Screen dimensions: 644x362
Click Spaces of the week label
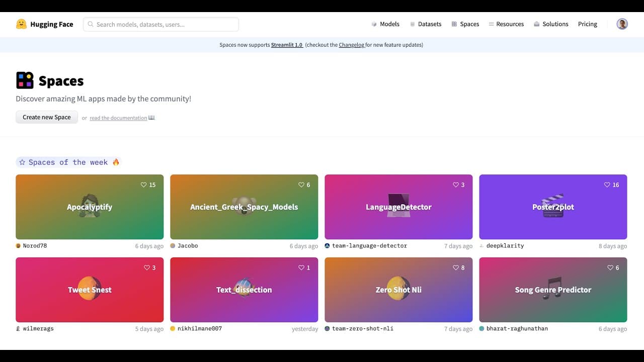pyautogui.click(x=68, y=162)
